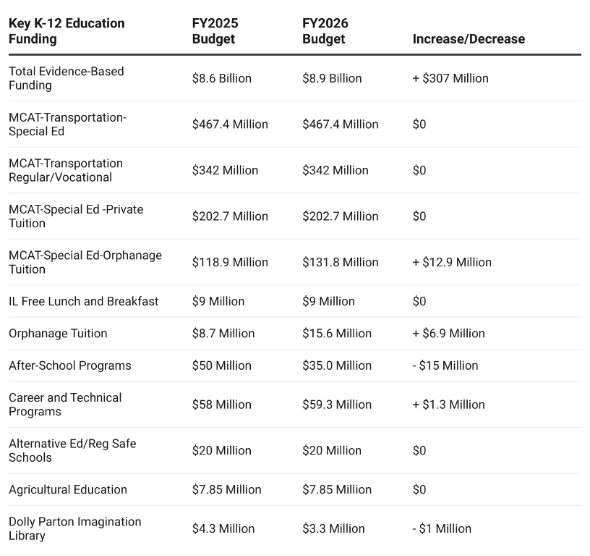
Task: Click the + $307 Million increase cell
Action: (x=450, y=78)
